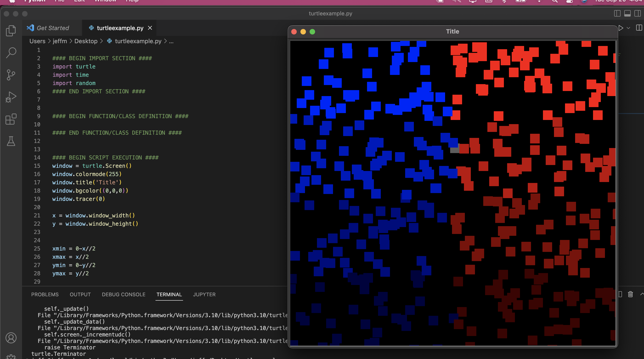
Task: Expand the run button dropdown arrow
Action: 628,28
